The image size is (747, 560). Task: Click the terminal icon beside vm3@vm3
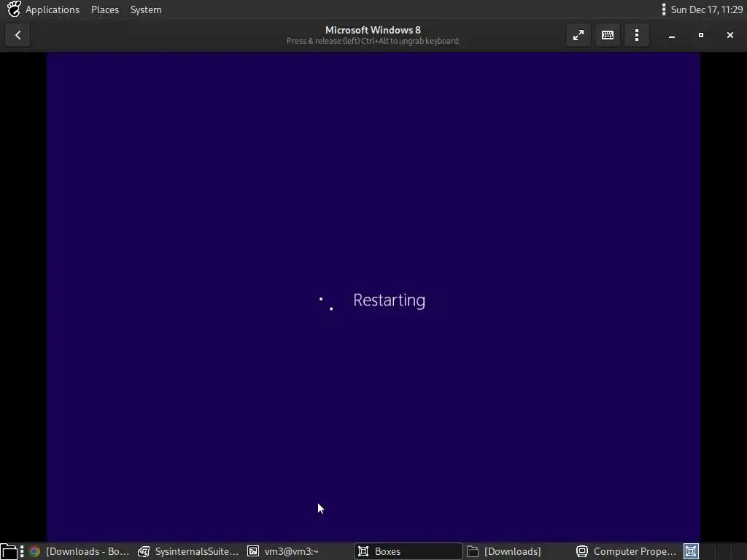(253, 551)
